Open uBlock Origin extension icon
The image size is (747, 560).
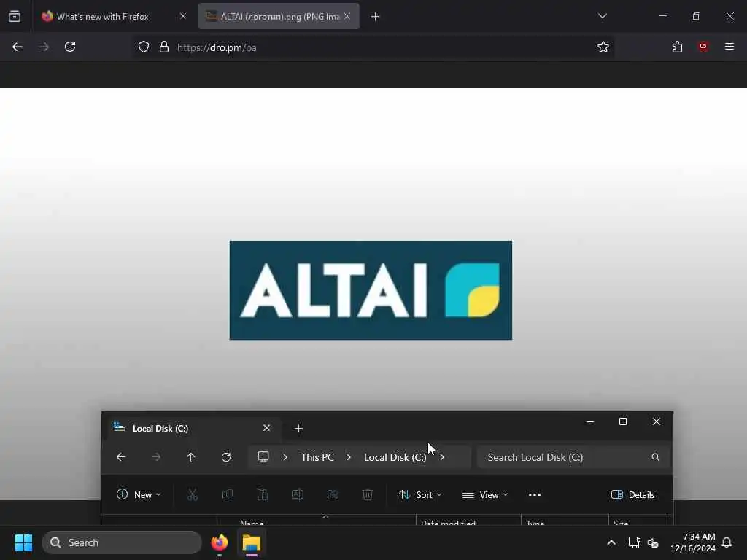click(703, 47)
